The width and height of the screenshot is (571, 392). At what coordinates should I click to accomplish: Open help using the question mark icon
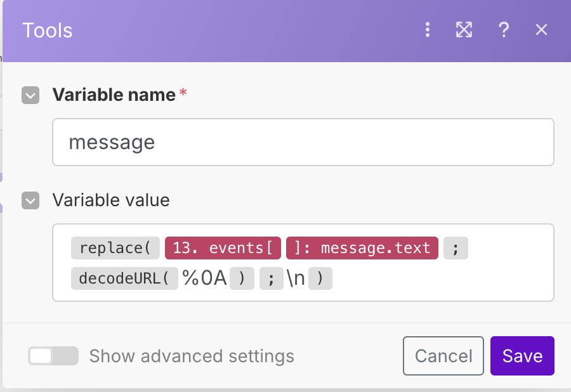(504, 30)
